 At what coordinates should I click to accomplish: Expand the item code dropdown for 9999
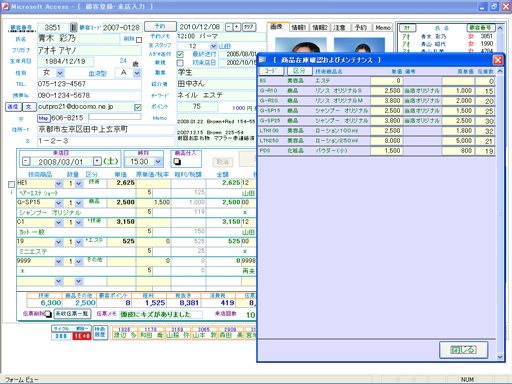pos(58,262)
